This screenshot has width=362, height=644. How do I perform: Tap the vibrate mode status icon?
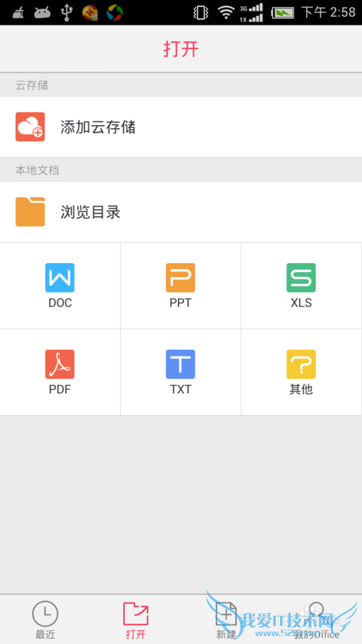coord(201,13)
